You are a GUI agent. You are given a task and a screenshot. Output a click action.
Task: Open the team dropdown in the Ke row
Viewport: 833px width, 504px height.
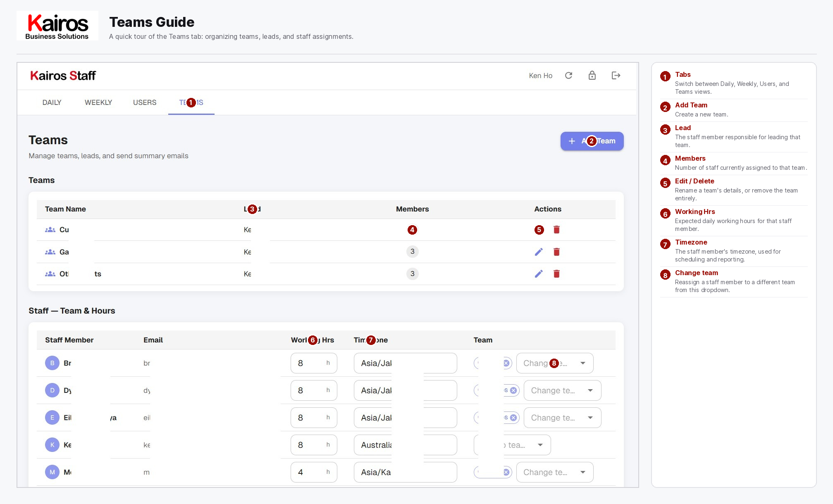512,445
